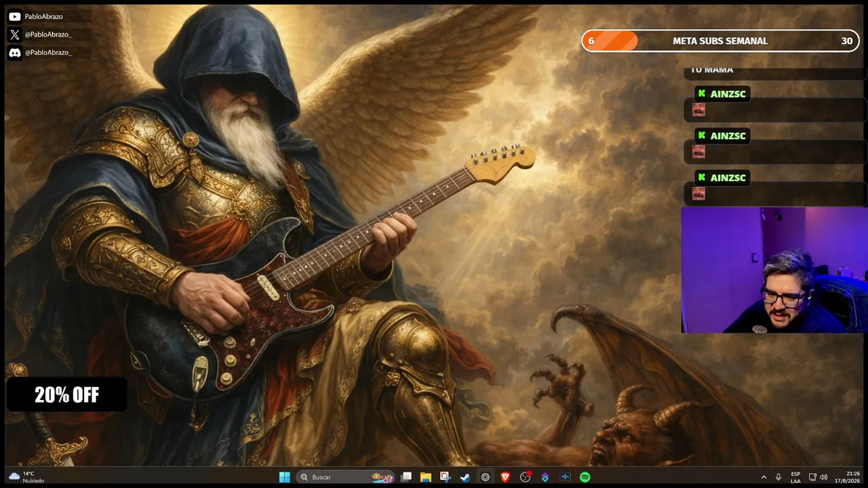Open the audio waveform app in taskbar
Image resolution: width=868 pixels, height=488 pixels.
point(565,477)
